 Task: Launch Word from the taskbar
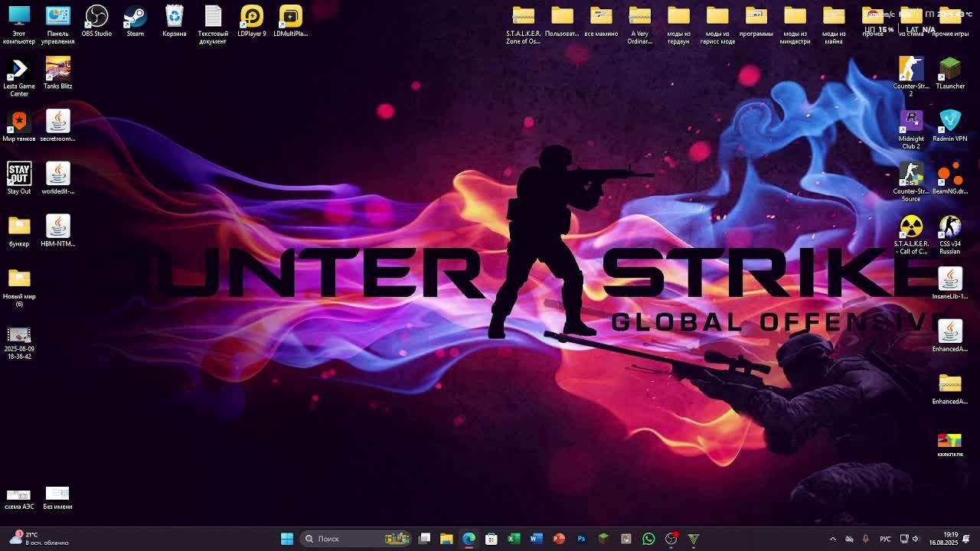[536, 539]
